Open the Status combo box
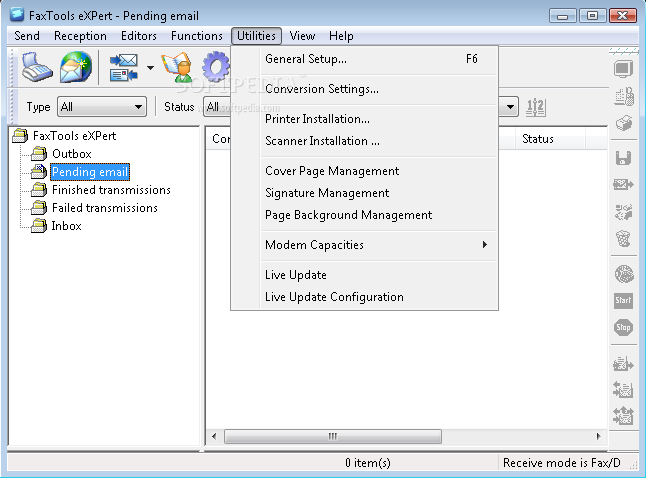 [217, 107]
